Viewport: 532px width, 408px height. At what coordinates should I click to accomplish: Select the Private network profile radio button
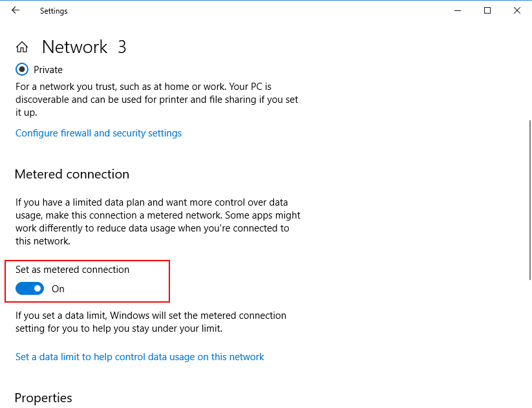click(23, 69)
